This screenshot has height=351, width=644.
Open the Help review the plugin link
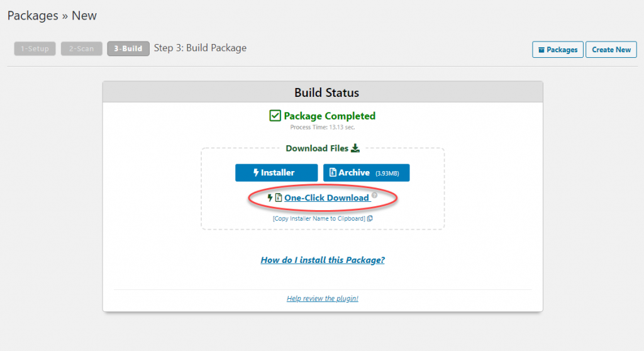[323, 298]
